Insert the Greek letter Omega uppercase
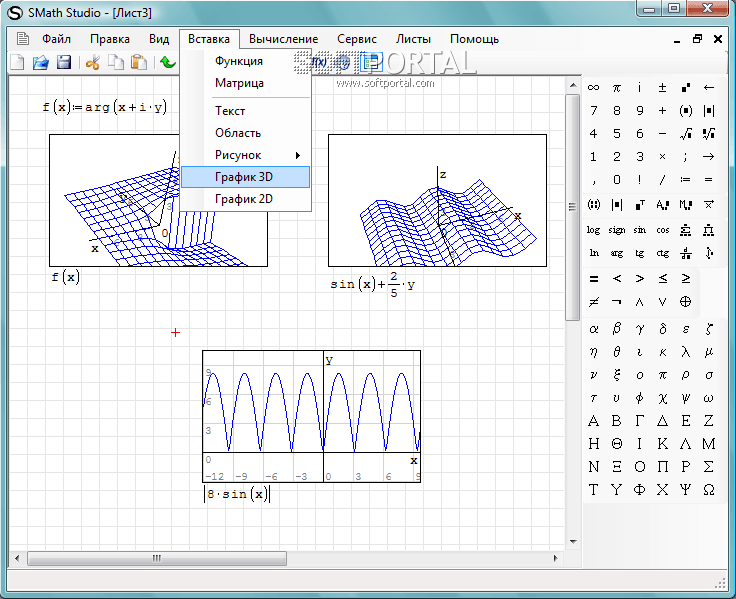736x599 pixels. [x=709, y=490]
